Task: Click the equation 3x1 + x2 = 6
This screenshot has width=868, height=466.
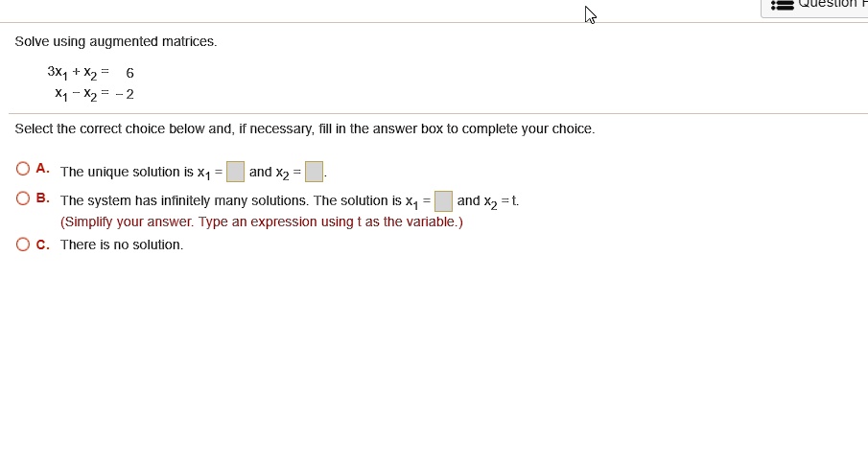Action: click(x=91, y=73)
